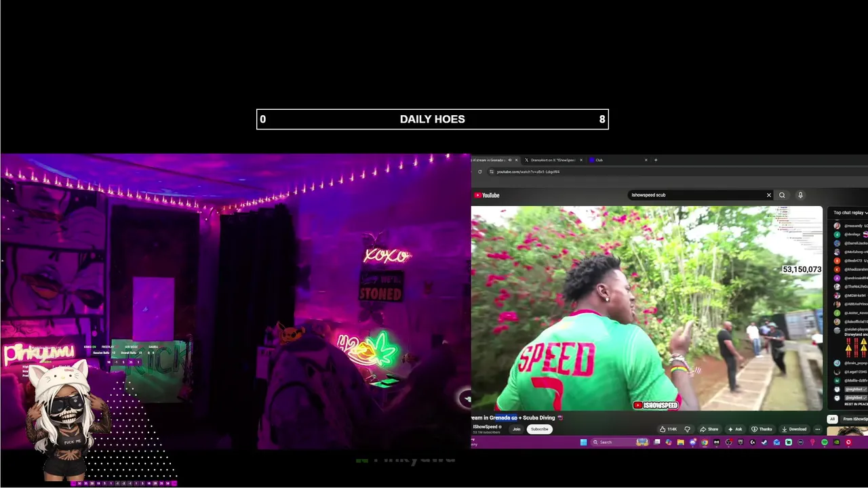Click the IShowSpeed video player

pos(647,308)
